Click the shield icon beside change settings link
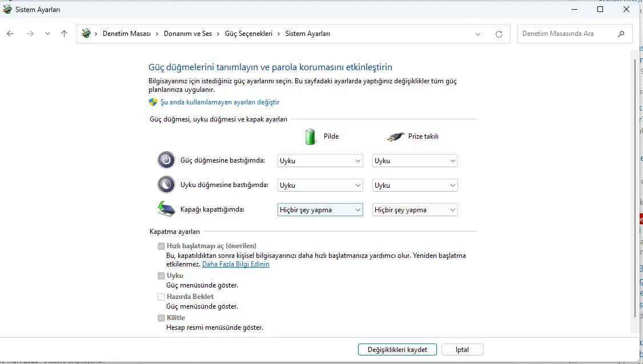Viewport: 643px width, 364px height. [153, 102]
